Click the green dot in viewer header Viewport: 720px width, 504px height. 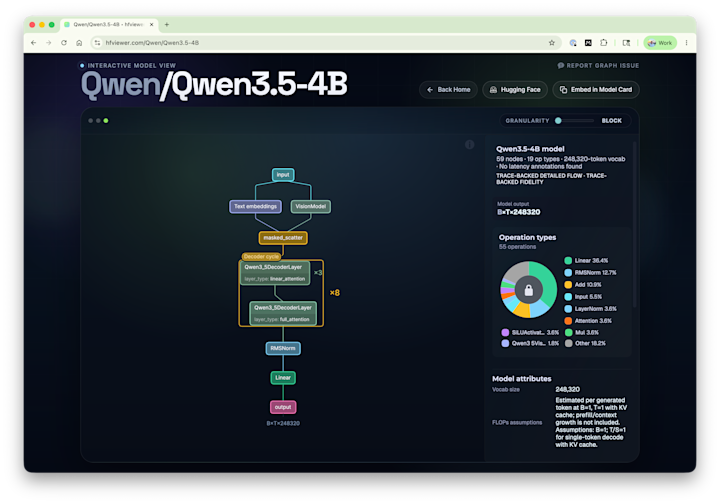pos(106,121)
